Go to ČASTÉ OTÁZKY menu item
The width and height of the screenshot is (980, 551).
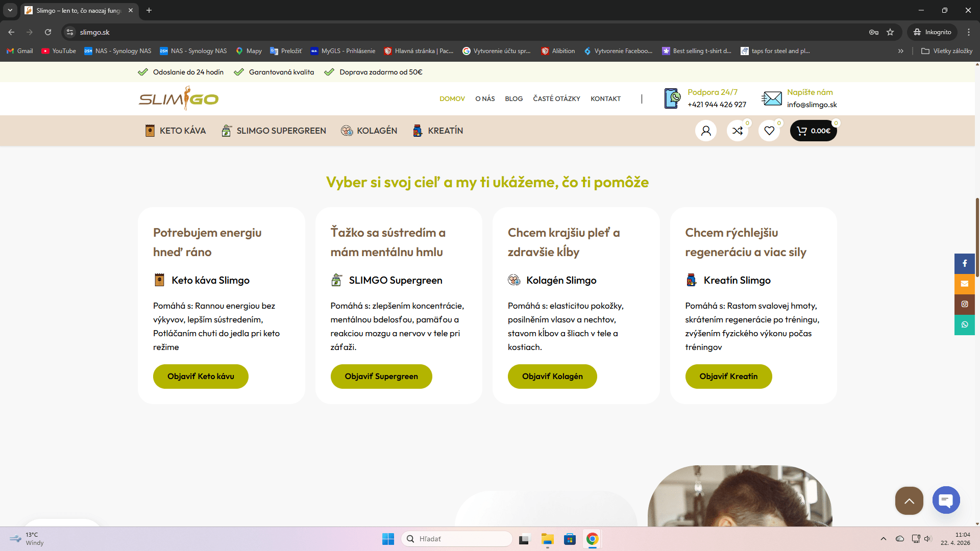click(x=556, y=98)
